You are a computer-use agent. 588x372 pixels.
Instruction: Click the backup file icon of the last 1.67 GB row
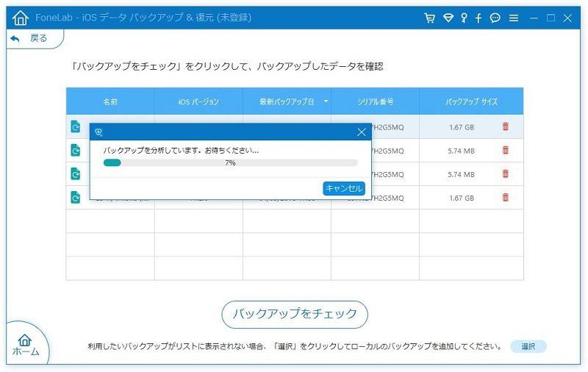[x=76, y=197]
